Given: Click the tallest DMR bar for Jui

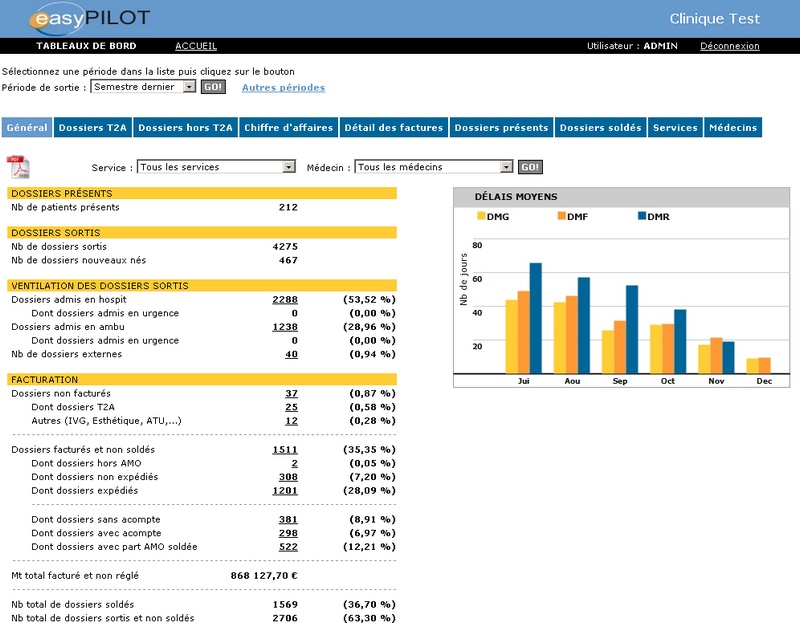Looking at the screenshot, I should [535, 317].
